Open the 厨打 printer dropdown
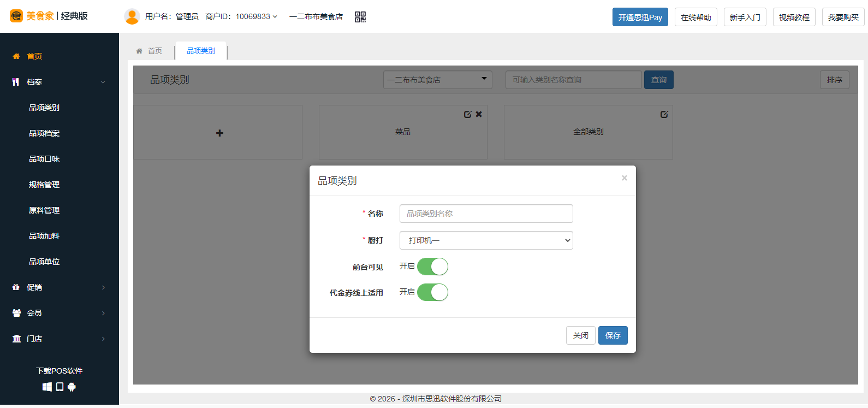 click(x=486, y=240)
